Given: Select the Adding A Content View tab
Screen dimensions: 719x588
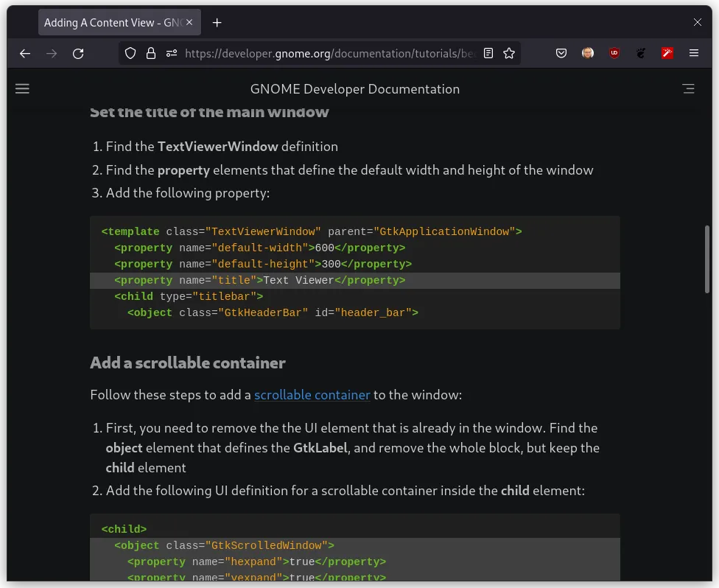Looking at the screenshot, I should [x=111, y=23].
